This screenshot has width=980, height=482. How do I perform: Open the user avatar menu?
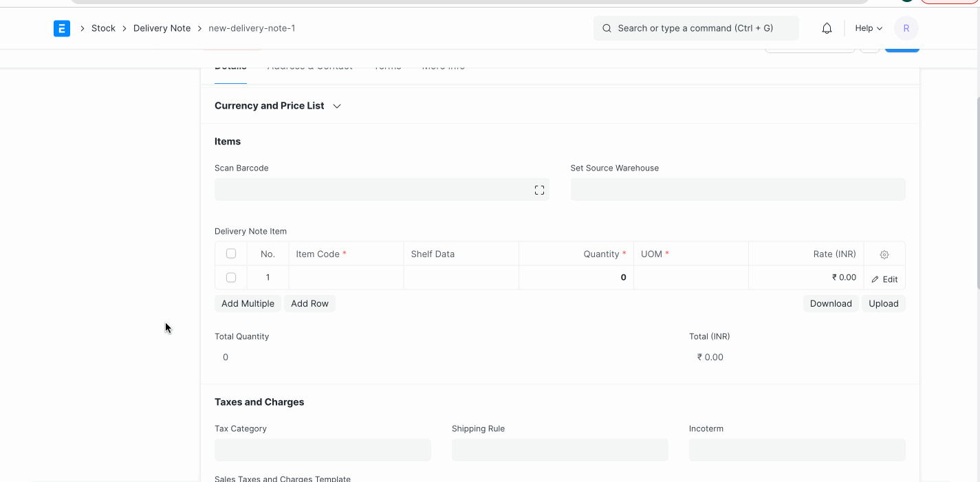(906, 28)
